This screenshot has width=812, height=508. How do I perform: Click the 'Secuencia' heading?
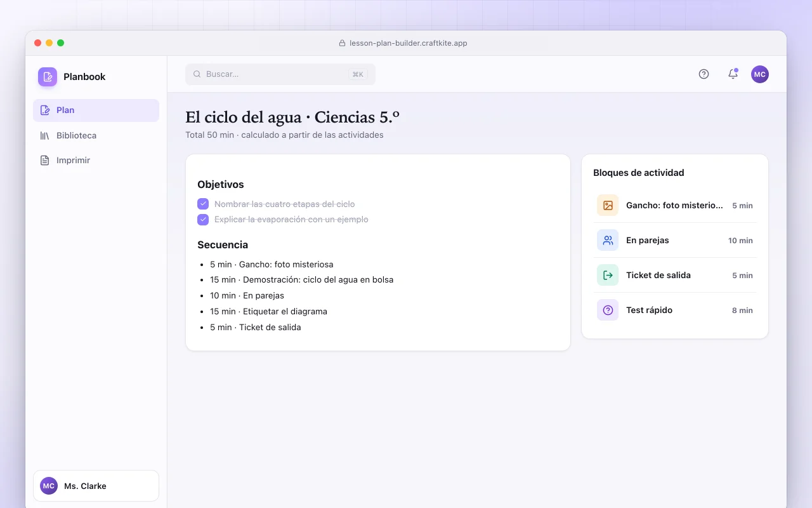point(223,245)
